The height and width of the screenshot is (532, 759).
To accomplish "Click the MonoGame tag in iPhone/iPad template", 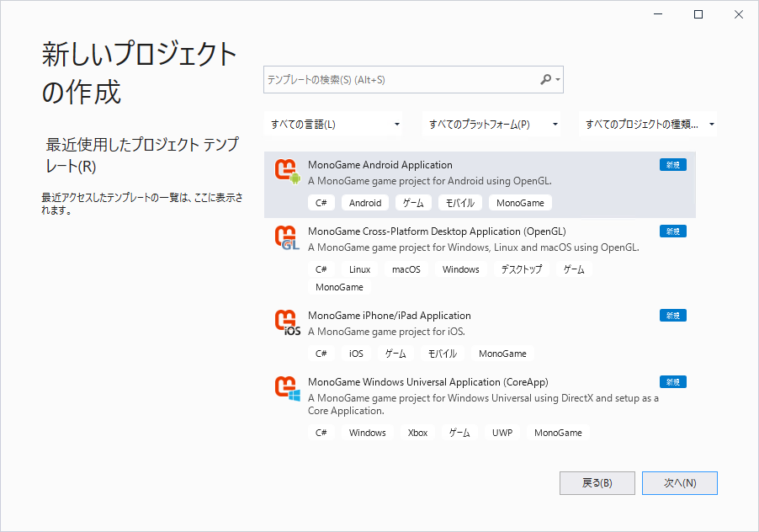I will pos(502,354).
